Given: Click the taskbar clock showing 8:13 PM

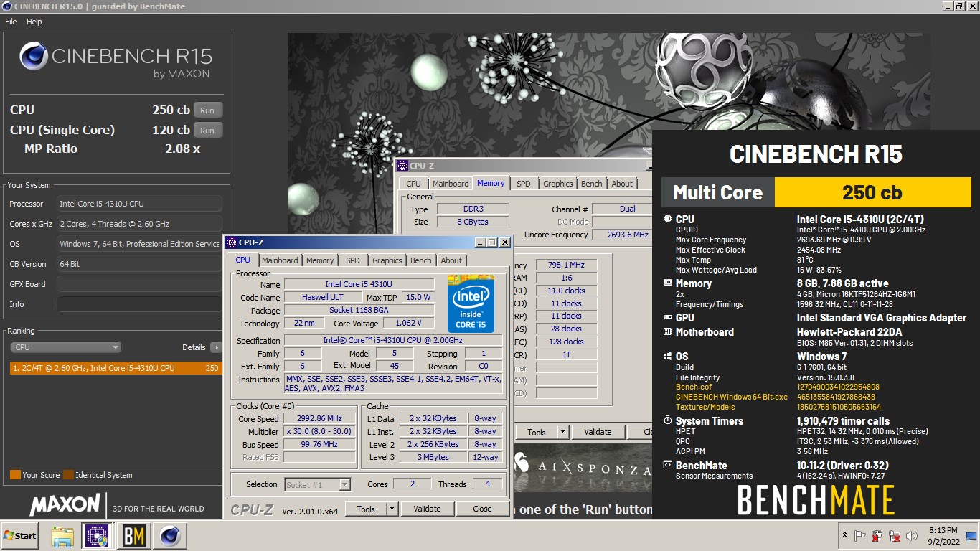Looking at the screenshot, I should click(x=943, y=536).
